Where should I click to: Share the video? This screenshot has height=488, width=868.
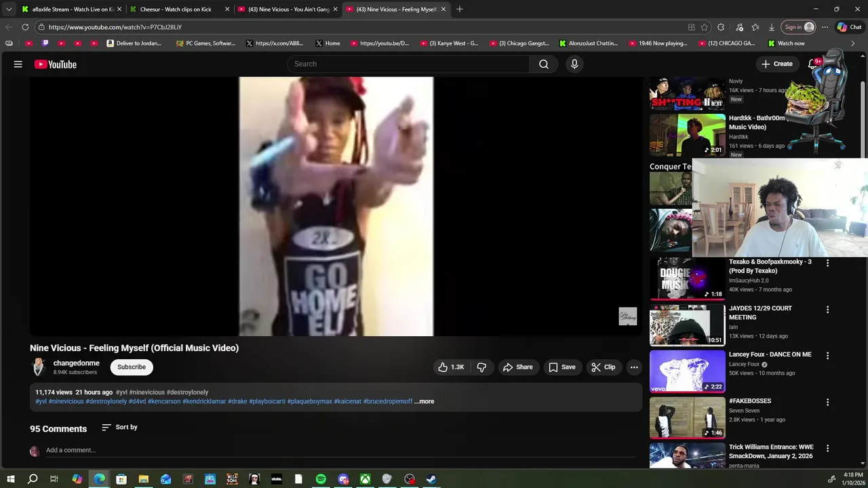[x=518, y=367]
